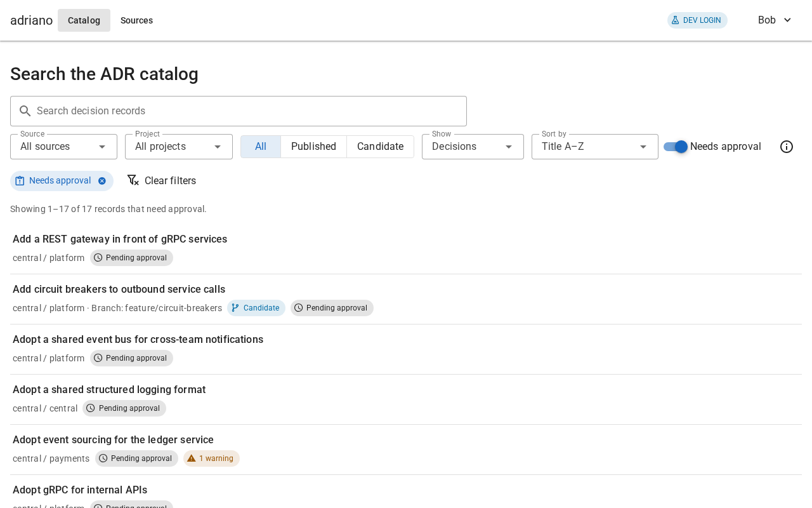Open 'Adopt a shared event bus' record

pos(138,340)
